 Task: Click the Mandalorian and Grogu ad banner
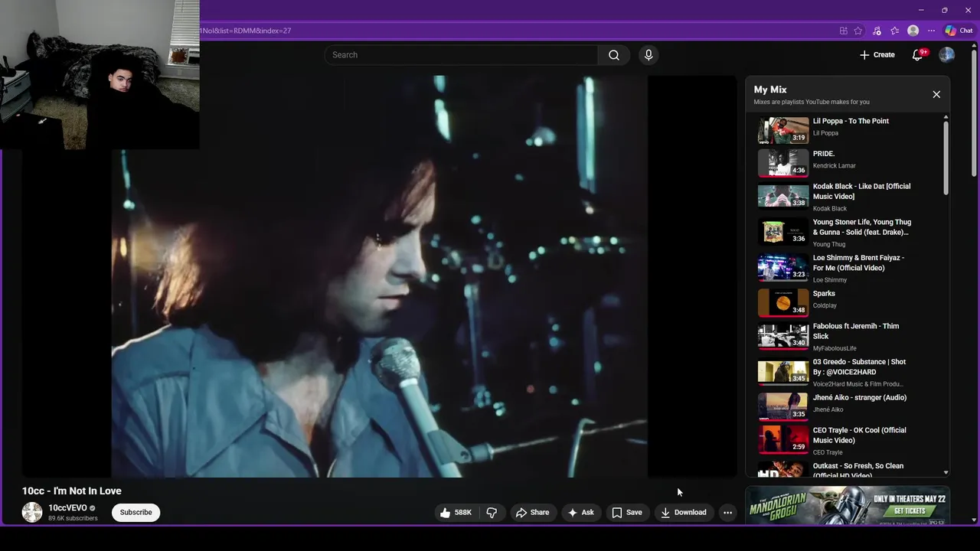pyautogui.click(x=848, y=506)
